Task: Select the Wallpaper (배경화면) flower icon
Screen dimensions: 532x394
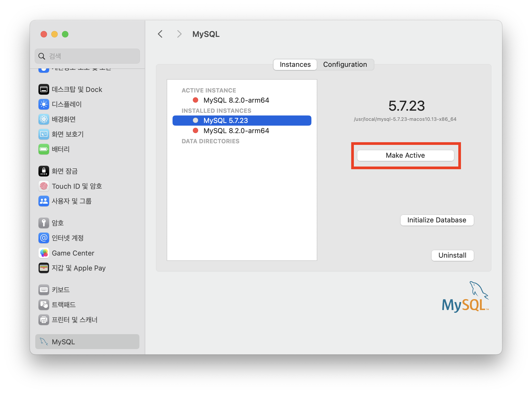Action: 44,119
